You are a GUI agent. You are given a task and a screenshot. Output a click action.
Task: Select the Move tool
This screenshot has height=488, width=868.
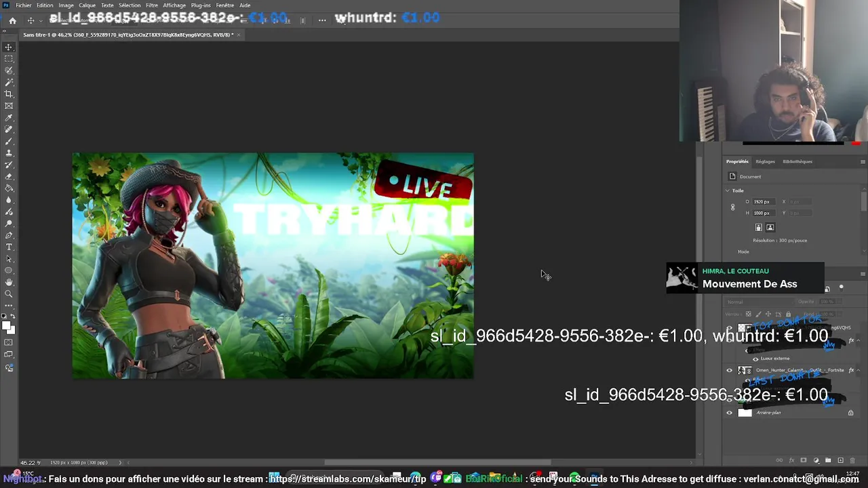(x=9, y=47)
